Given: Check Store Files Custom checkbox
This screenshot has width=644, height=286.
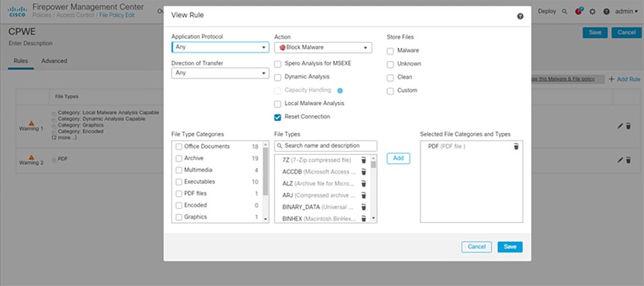Looking at the screenshot, I should pyautogui.click(x=390, y=91).
